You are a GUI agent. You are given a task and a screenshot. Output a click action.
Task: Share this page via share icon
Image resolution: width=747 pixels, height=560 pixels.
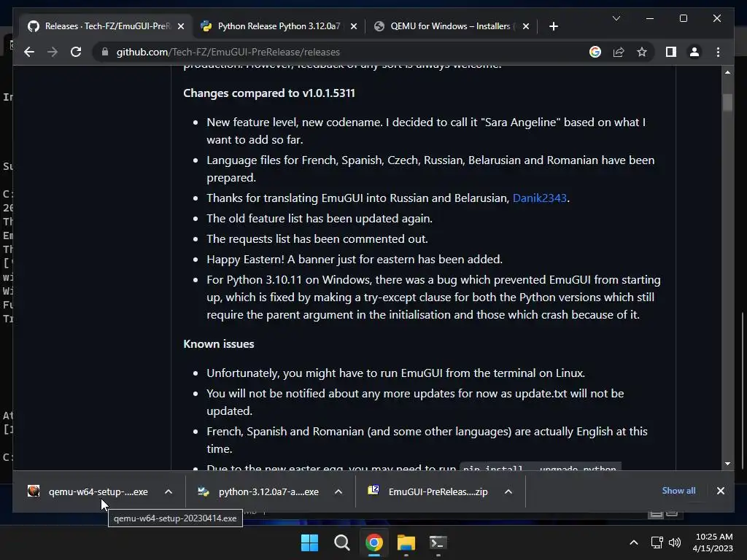pos(619,52)
